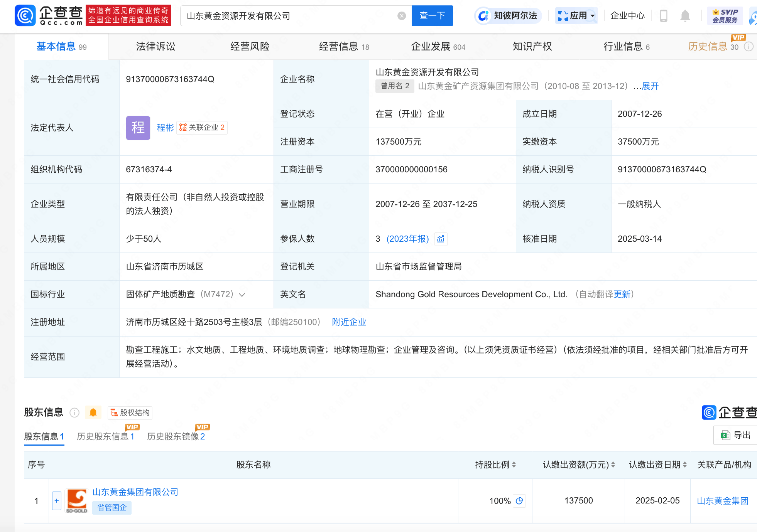This screenshot has width=757, height=532.
Task: Open the related 山东黄金集团 organization link
Action: [723, 501]
